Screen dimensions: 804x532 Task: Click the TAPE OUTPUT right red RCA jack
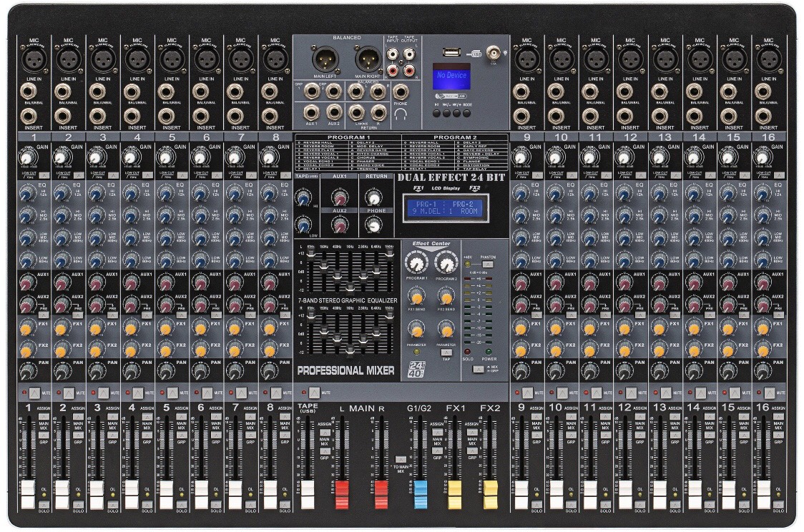tap(409, 70)
